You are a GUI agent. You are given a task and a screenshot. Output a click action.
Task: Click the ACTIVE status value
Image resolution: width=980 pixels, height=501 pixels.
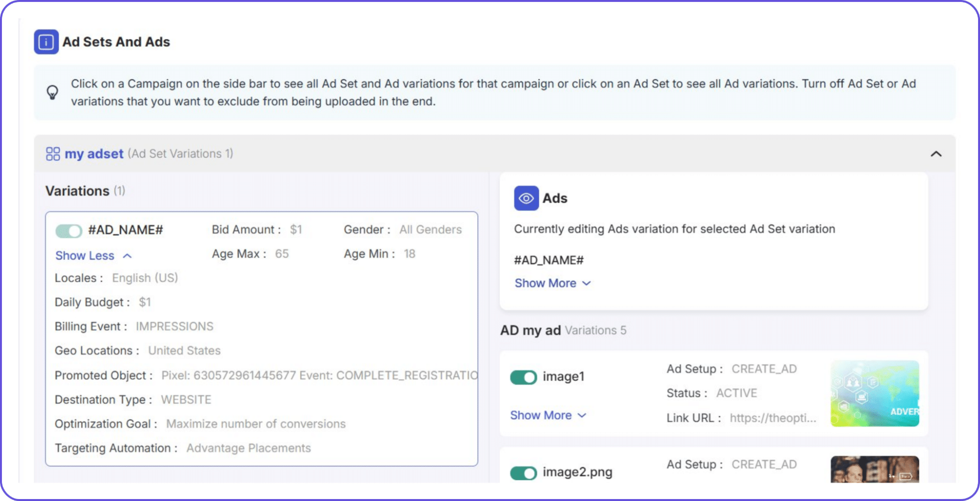point(737,393)
